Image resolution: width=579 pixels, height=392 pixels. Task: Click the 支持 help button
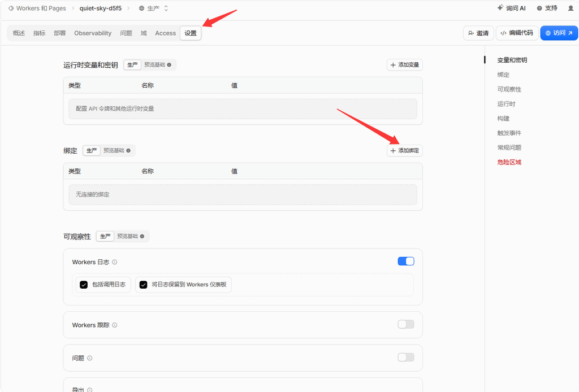pos(547,8)
